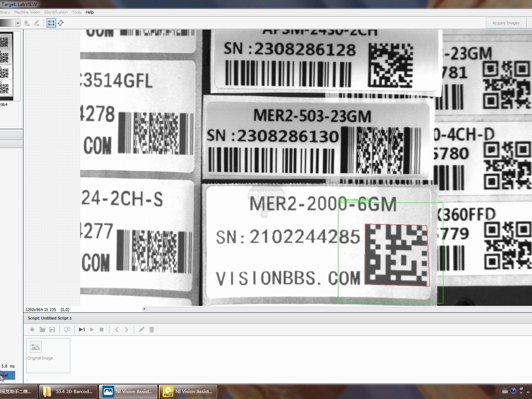Open the 10.4 2D Barcode folder taskbar item

point(68,391)
